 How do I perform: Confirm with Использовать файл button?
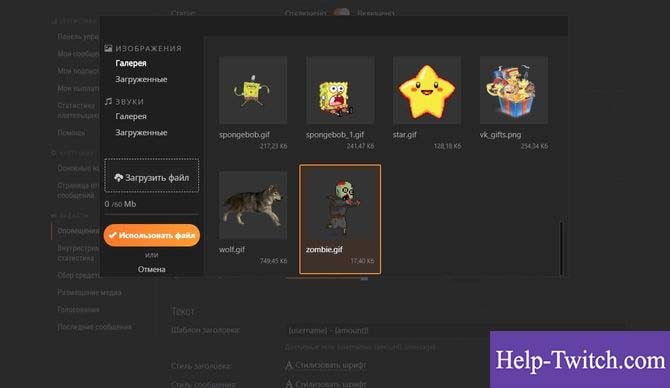click(152, 235)
